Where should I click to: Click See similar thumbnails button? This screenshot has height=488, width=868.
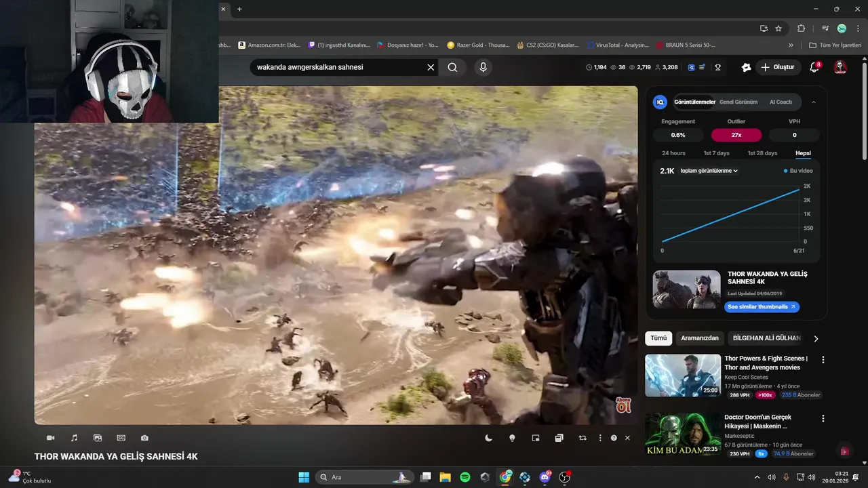(762, 307)
